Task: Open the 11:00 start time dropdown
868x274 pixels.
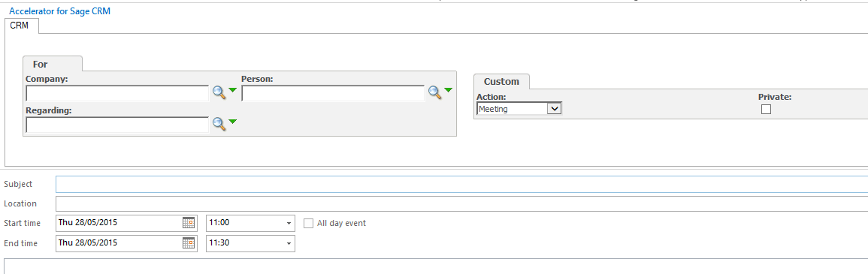Action: click(x=250, y=223)
